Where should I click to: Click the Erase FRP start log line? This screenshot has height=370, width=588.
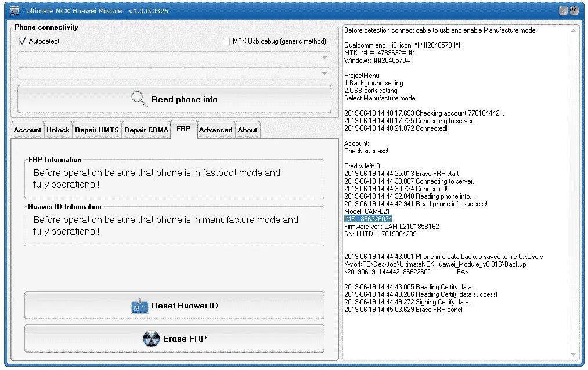click(401, 173)
